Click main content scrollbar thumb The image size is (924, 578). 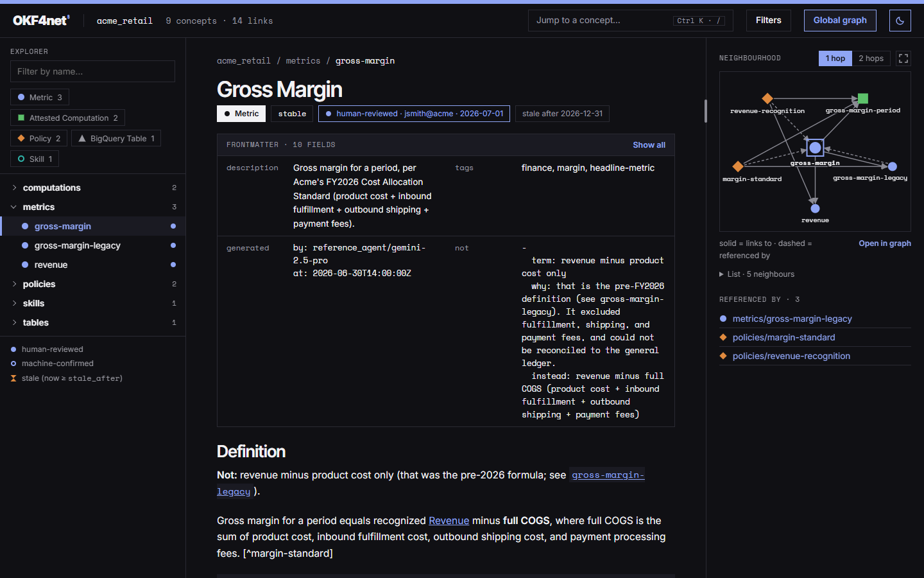click(705, 111)
